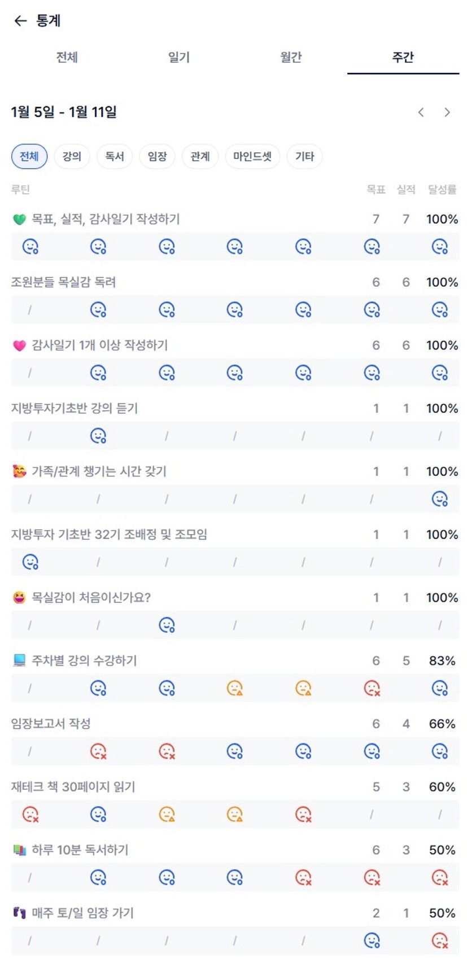Screen dimensions: 467x980
Task: Click the blue smiley in 목실감이 처음이신가요? row
Action: coord(167,625)
